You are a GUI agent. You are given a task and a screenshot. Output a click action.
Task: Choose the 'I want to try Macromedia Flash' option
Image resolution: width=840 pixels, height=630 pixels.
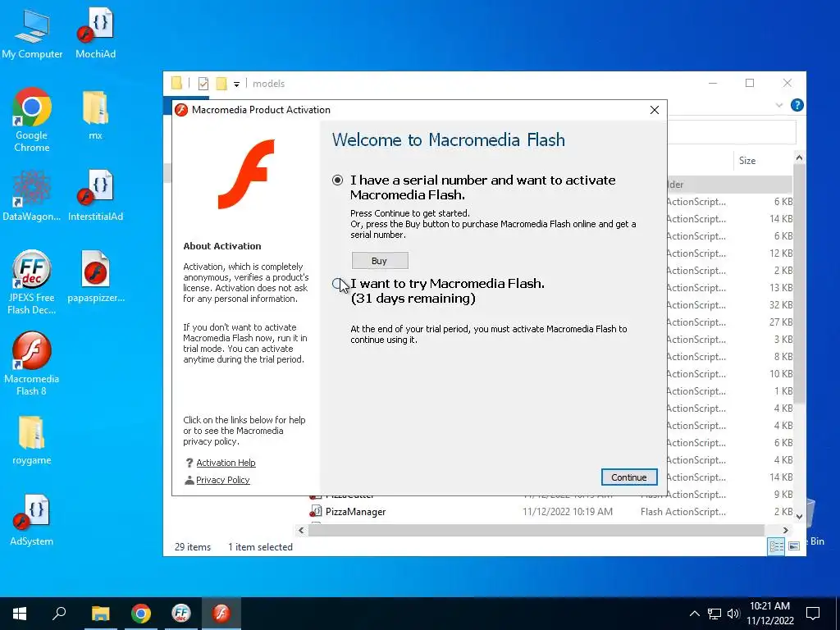coord(337,284)
